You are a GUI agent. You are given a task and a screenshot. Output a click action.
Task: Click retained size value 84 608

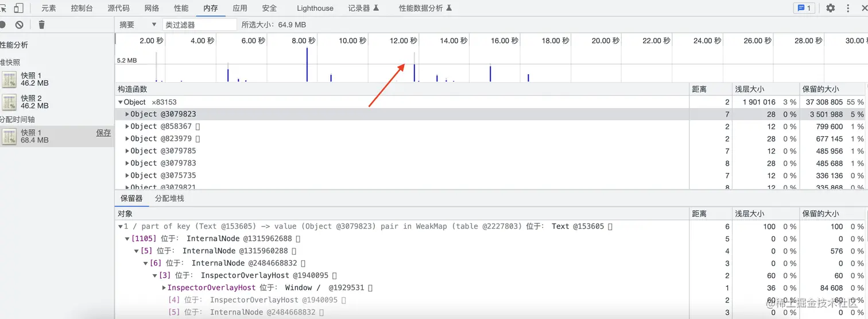pyautogui.click(x=831, y=288)
